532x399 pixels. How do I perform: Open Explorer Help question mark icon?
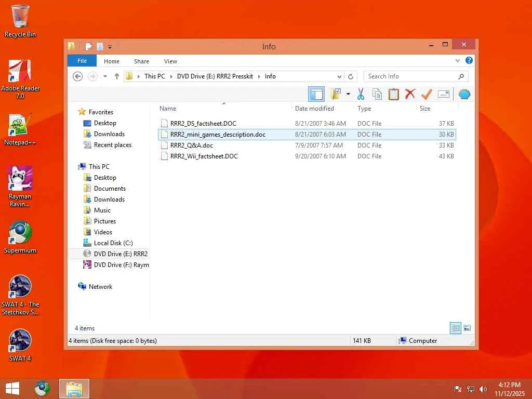click(x=469, y=60)
